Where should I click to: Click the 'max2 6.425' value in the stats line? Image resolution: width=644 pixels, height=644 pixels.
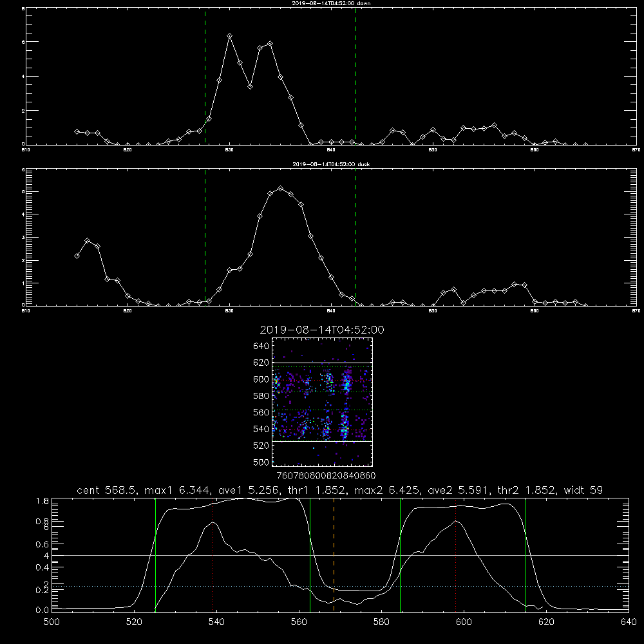387,490
